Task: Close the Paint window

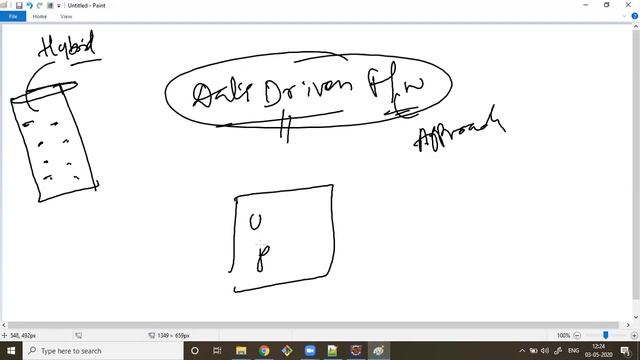Action: [x=628, y=5]
